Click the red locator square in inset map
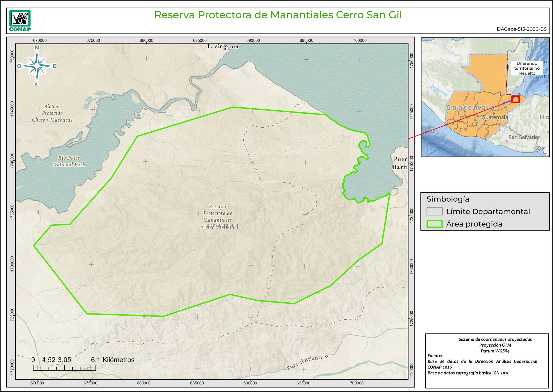This screenshot has width=553, height=392. click(x=515, y=99)
